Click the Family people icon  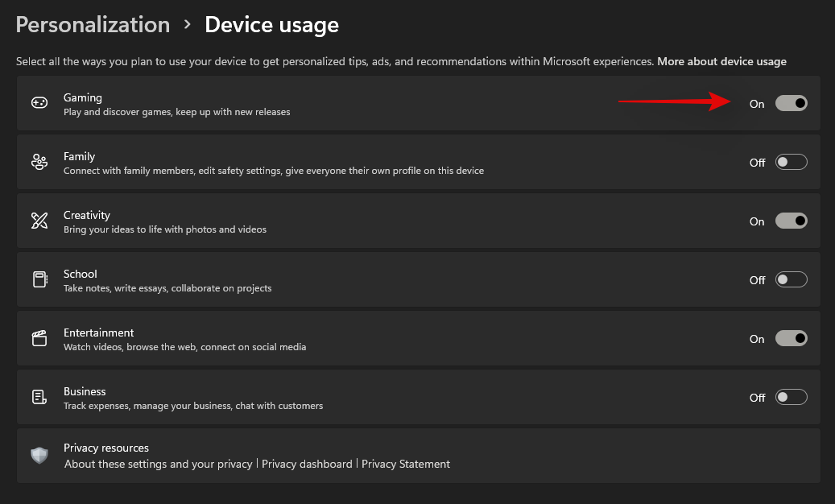pyautogui.click(x=39, y=162)
